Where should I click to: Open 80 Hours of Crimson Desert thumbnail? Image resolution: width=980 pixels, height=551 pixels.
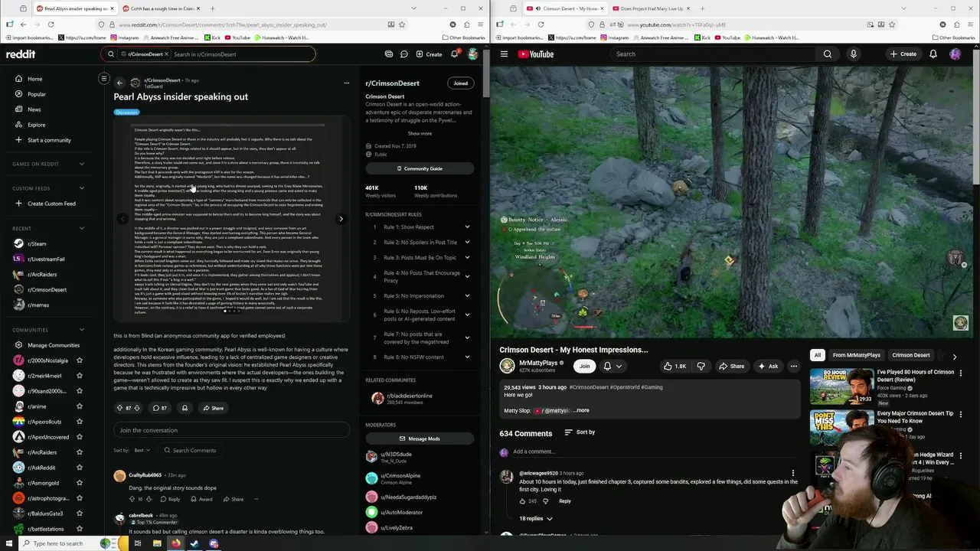point(841,387)
